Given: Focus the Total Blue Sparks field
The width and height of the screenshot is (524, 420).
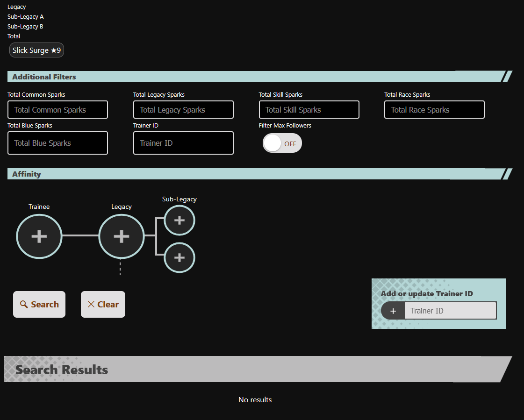Looking at the screenshot, I should [x=57, y=143].
